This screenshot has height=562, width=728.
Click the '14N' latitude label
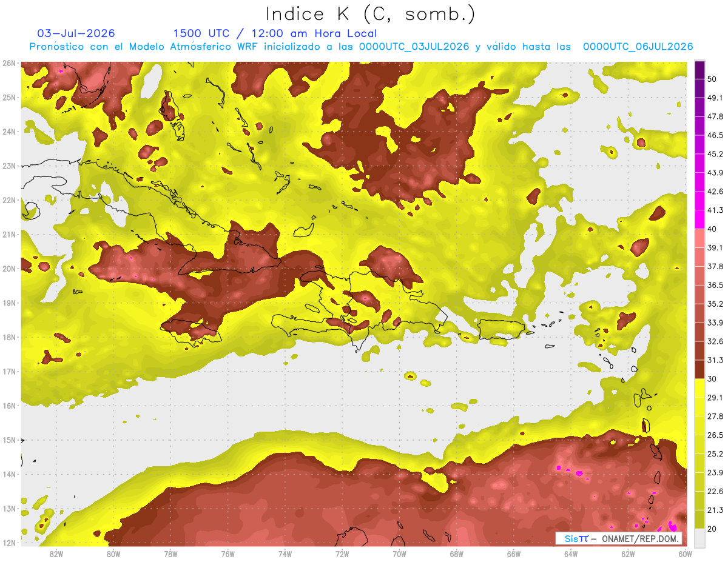point(8,474)
